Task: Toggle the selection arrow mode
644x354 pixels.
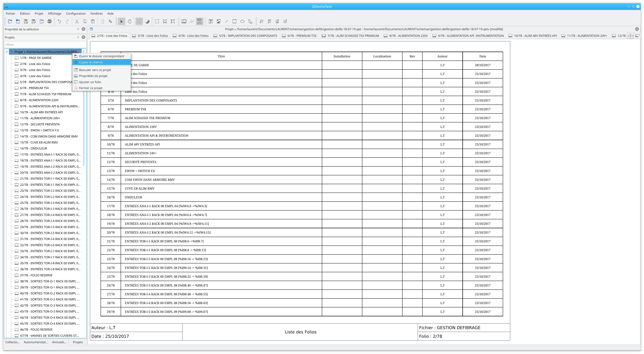Action: [x=121, y=22]
